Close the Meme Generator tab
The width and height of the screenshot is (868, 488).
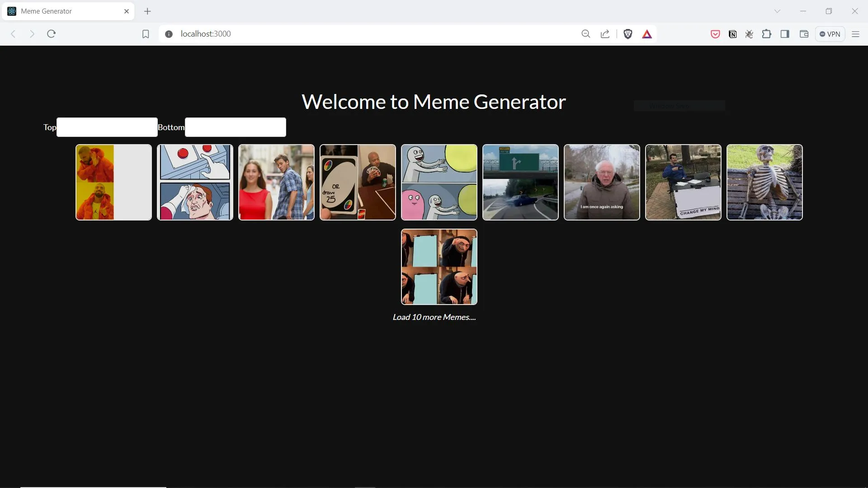pyautogui.click(x=127, y=11)
